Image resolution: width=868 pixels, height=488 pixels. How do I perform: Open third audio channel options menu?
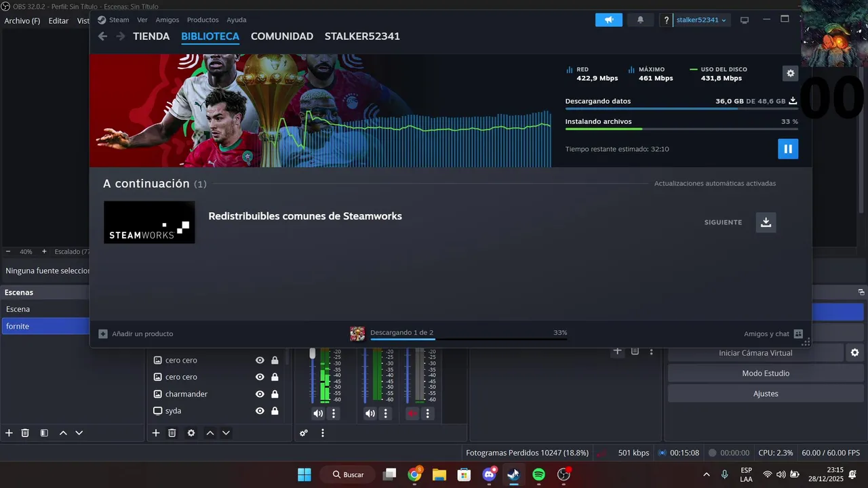click(427, 413)
